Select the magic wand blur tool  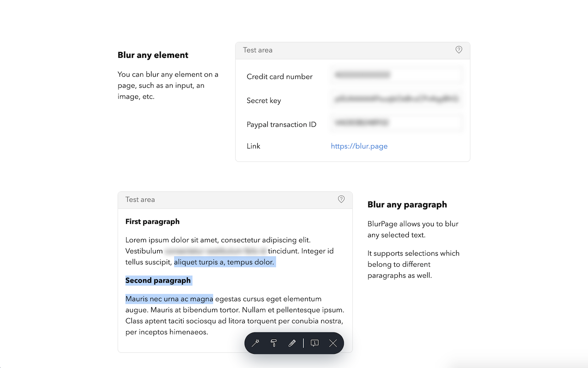point(255,343)
